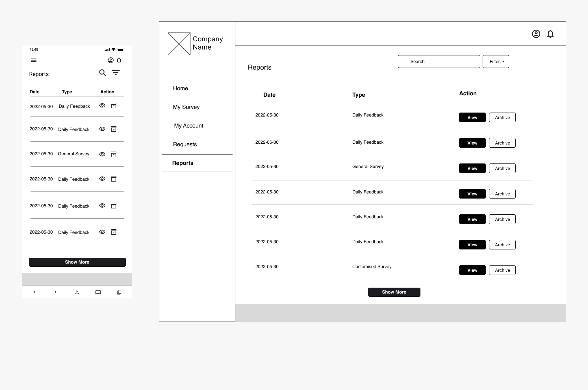This screenshot has height=390, width=588.
Task: Go back using the mobile browser chevron
Action: tap(34, 292)
